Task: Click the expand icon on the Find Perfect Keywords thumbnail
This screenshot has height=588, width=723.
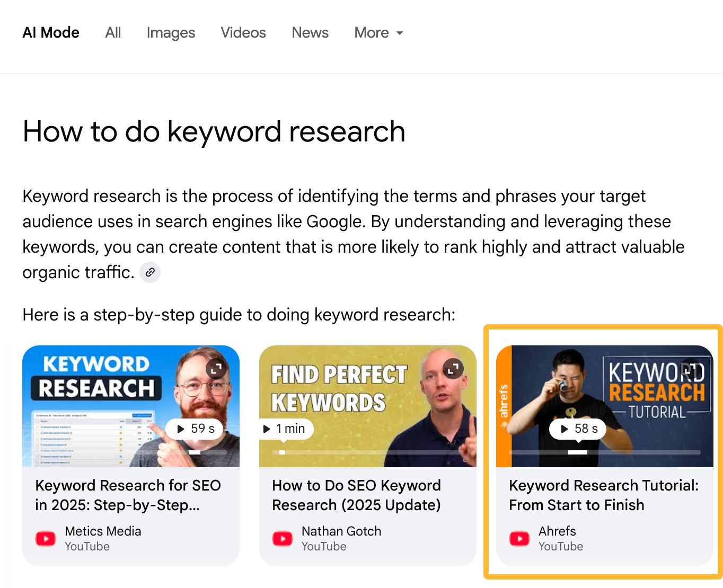Action: pos(453,369)
